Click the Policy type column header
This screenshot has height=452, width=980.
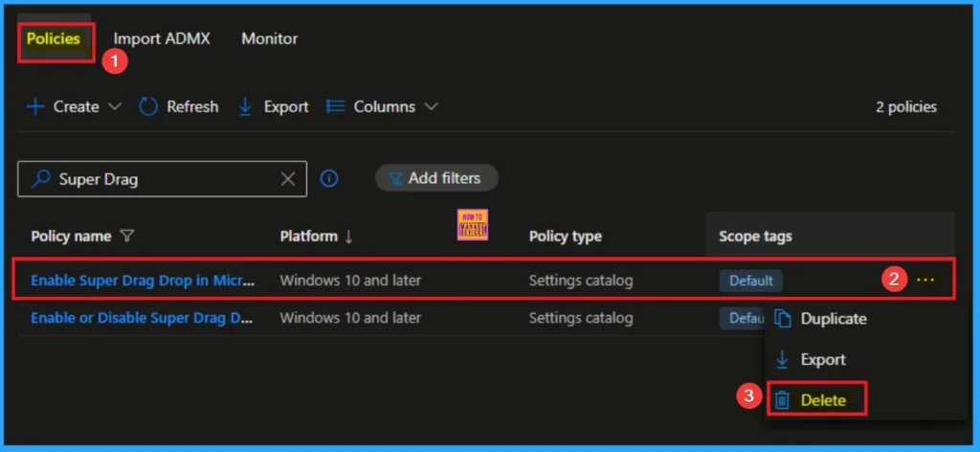(566, 237)
